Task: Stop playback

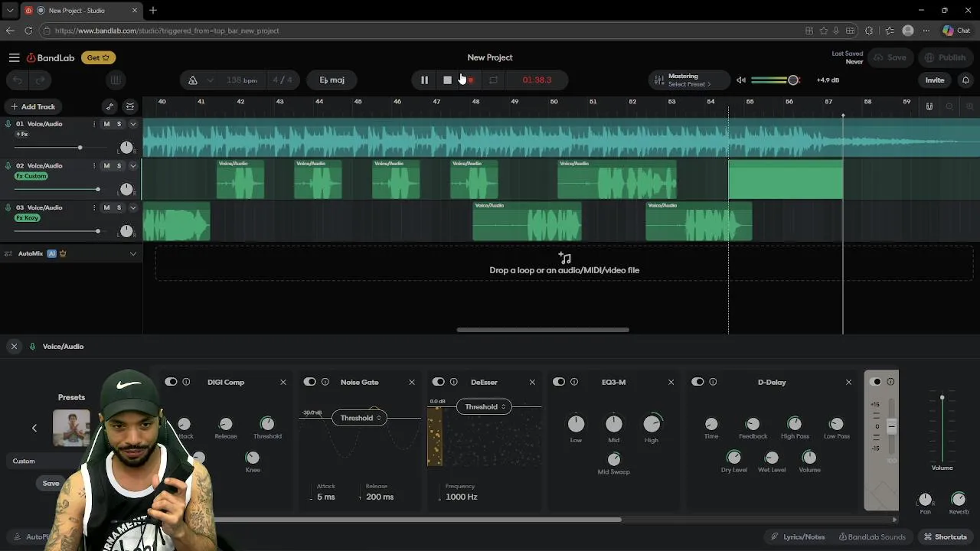Action: click(x=448, y=80)
